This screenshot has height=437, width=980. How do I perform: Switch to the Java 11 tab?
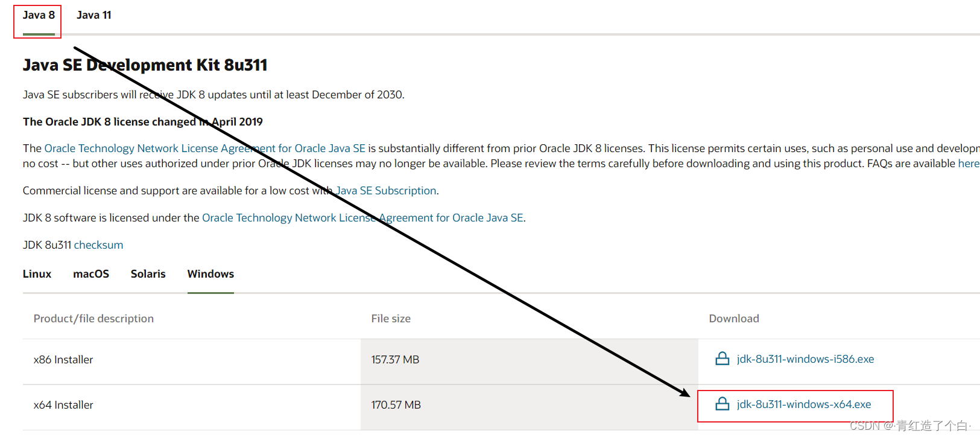coord(93,15)
